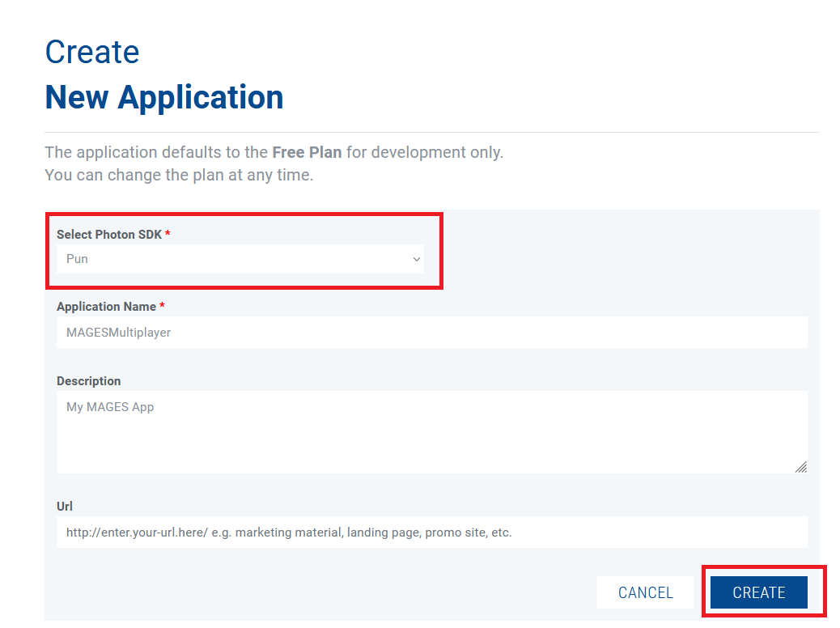Image resolution: width=840 pixels, height=628 pixels.
Task: Click the red asterisk beside Select Photon SDK
Action: [168, 235]
